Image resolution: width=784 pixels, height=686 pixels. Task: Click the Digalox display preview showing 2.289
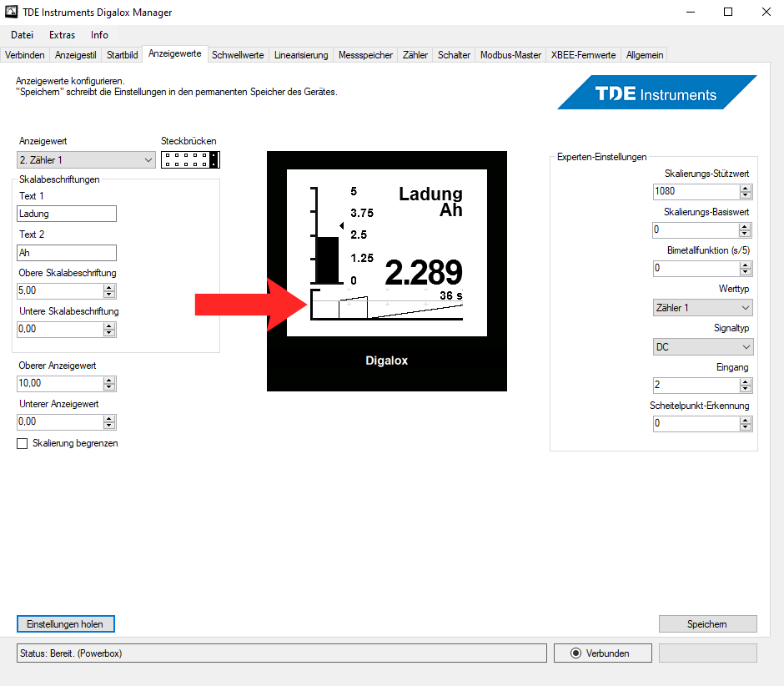386,270
